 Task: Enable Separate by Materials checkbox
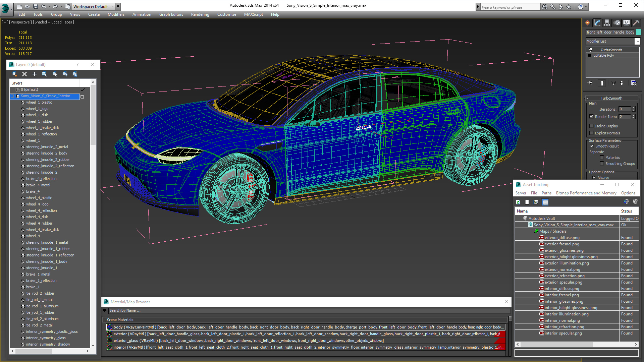(x=602, y=158)
